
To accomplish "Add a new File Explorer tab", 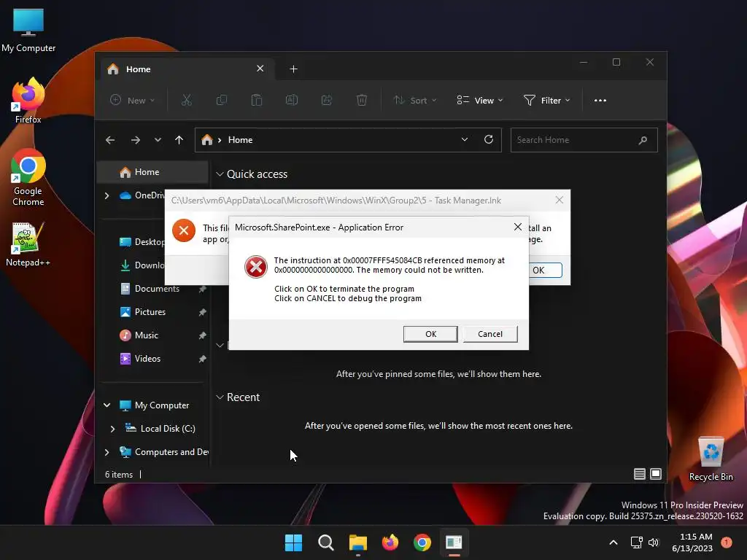I will pos(293,69).
